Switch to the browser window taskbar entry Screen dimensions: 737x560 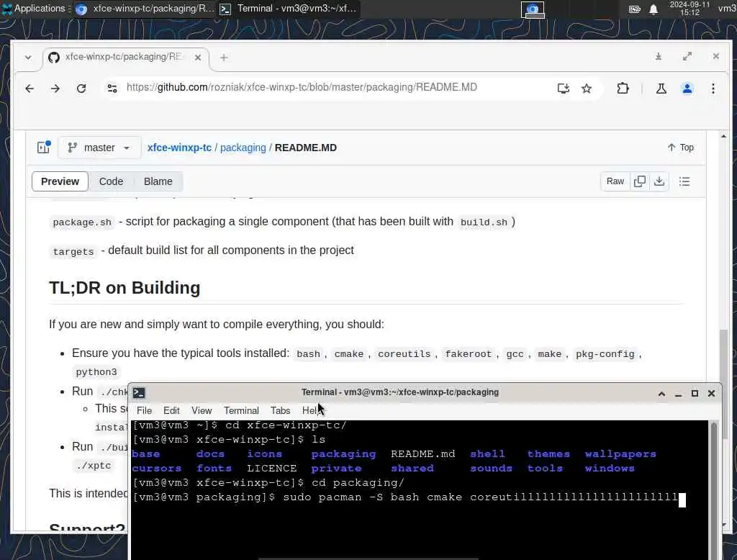coord(145,9)
